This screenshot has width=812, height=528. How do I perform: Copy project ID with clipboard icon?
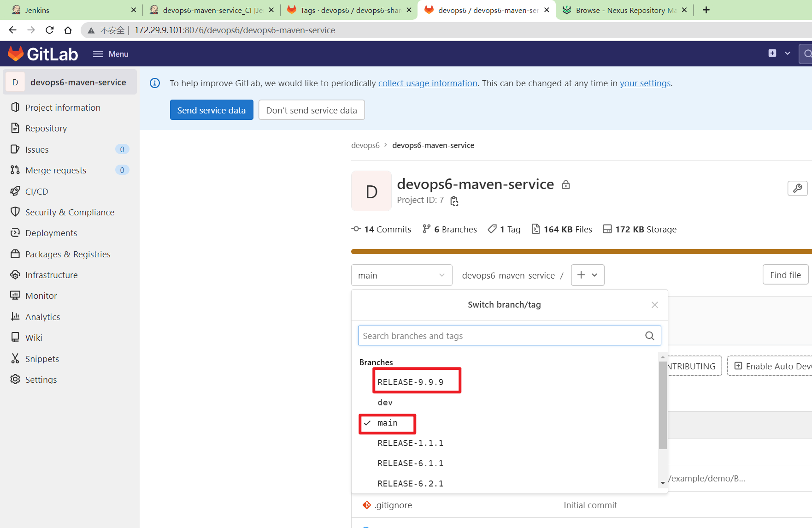[x=454, y=201]
